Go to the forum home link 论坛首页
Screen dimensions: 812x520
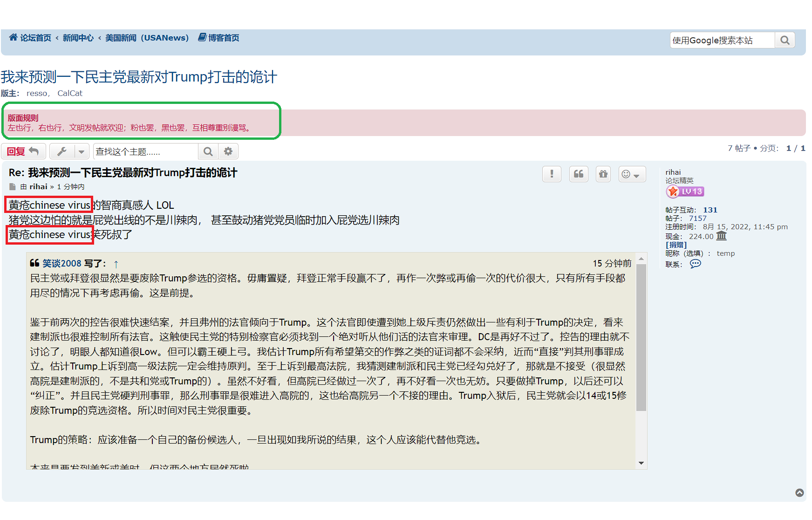pos(35,38)
